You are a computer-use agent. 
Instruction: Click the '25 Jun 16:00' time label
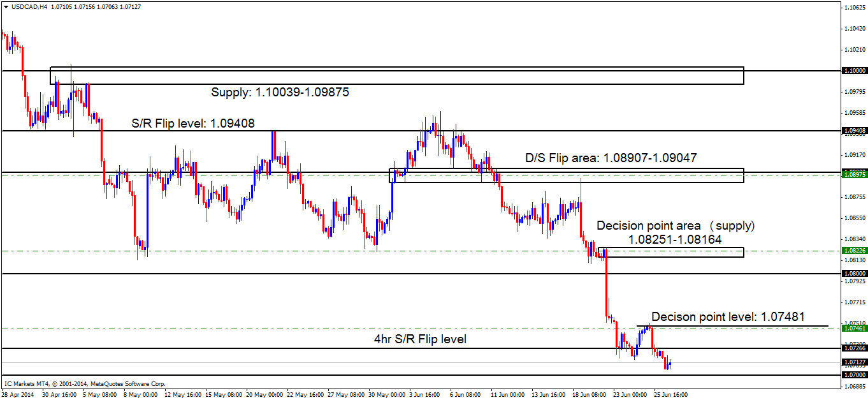coord(671,395)
